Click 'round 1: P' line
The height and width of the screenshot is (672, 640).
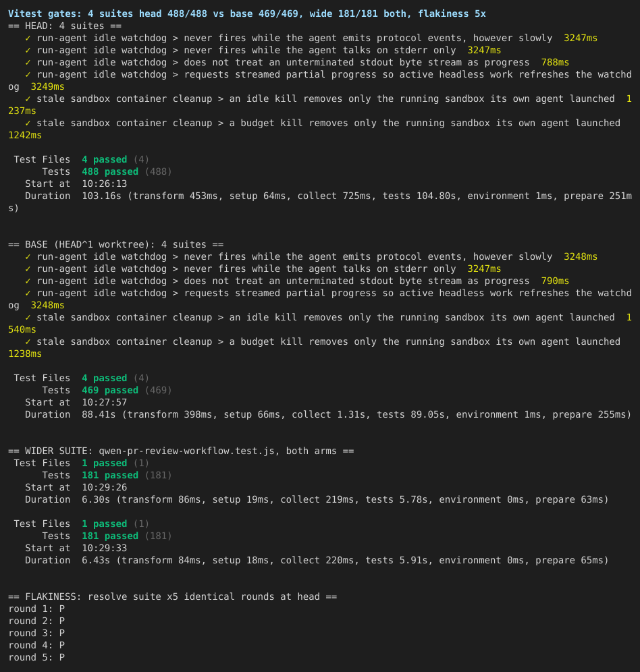(x=36, y=609)
